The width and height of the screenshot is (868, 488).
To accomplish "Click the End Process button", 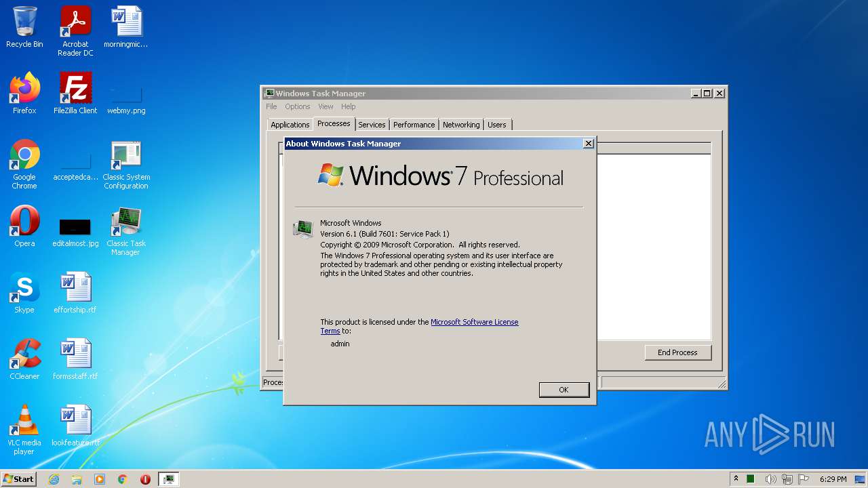I will coord(677,352).
